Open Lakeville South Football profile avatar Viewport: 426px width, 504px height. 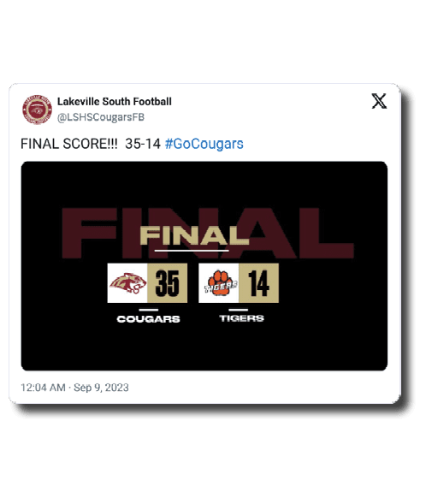pyautogui.click(x=37, y=110)
